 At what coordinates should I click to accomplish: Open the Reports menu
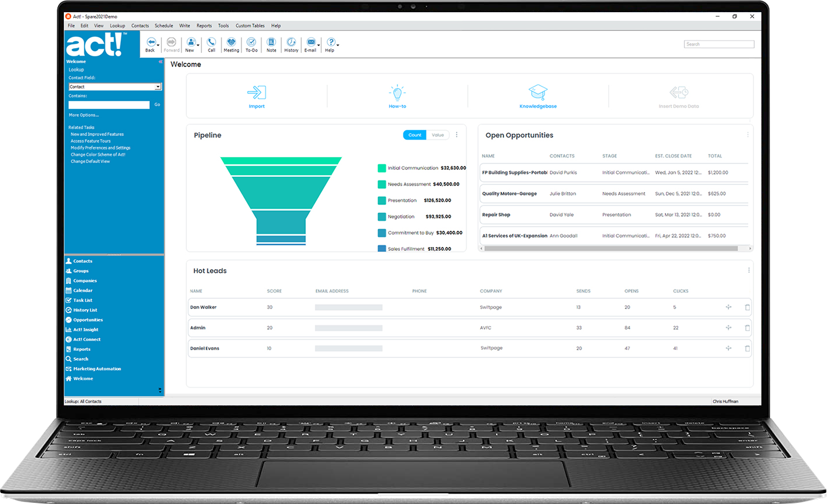(x=204, y=26)
